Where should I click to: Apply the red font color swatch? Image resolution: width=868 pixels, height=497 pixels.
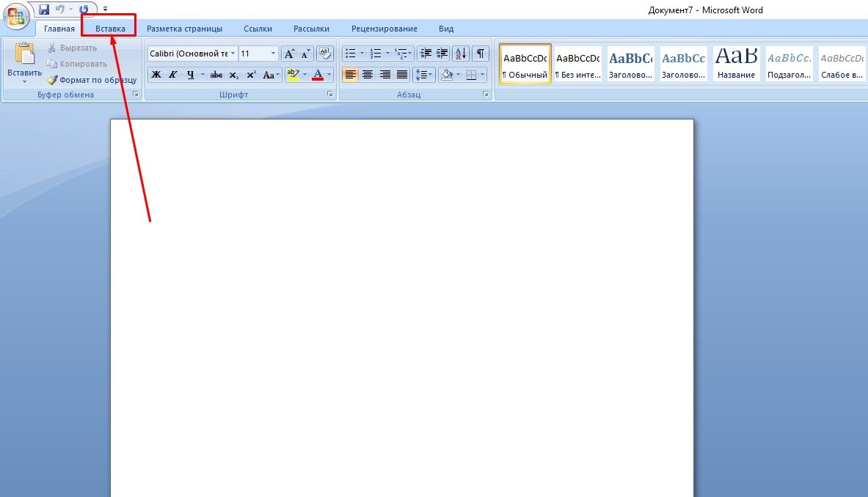tap(317, 75)
